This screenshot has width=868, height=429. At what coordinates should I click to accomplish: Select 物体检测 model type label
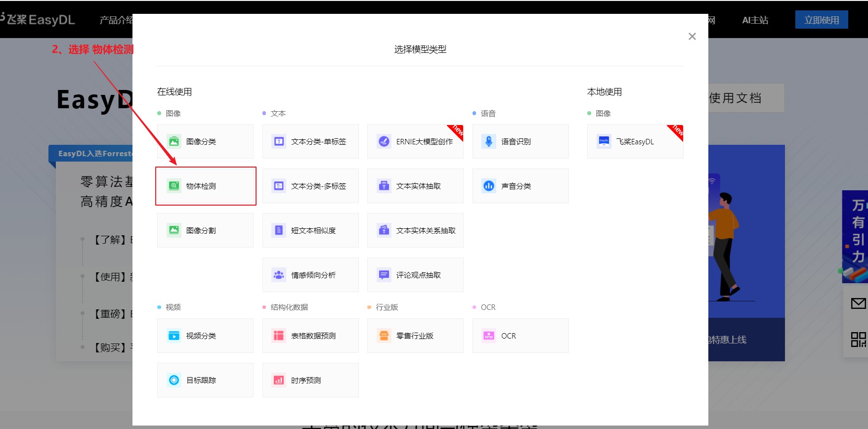pyautogui.click(x=201, y=186)
